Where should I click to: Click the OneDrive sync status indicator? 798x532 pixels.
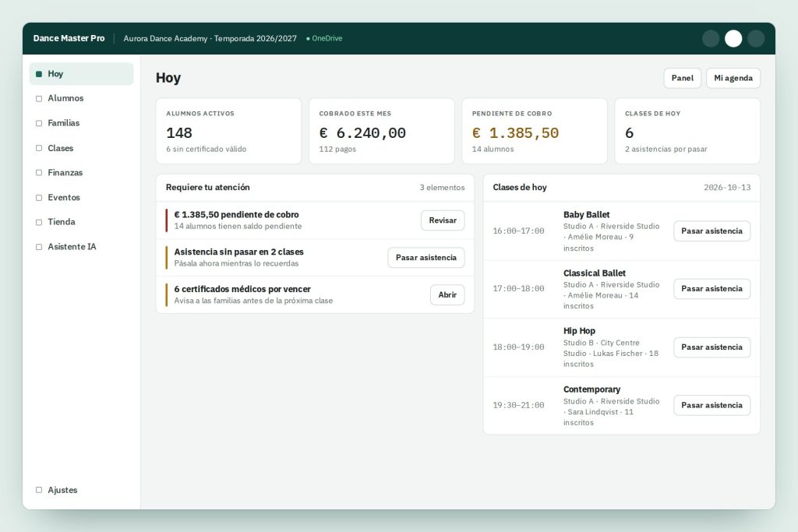(324, 38)
